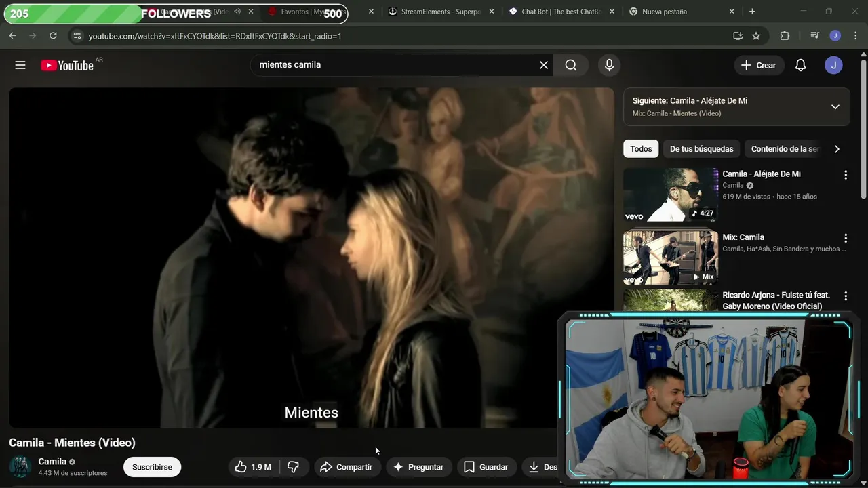Click the main video player
This screenshot has height=488, width=868.
(x=311, y=258)
